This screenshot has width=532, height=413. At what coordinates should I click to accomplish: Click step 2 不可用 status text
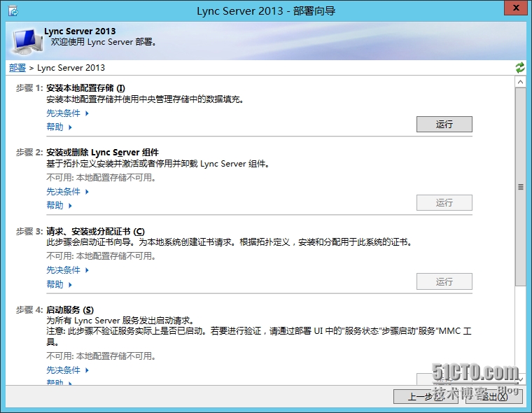[x=101, y=178]
